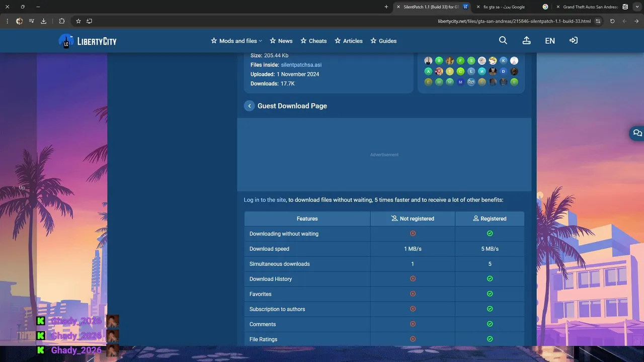Click the "Downloads: 17.7K" text

pos(272,83)
